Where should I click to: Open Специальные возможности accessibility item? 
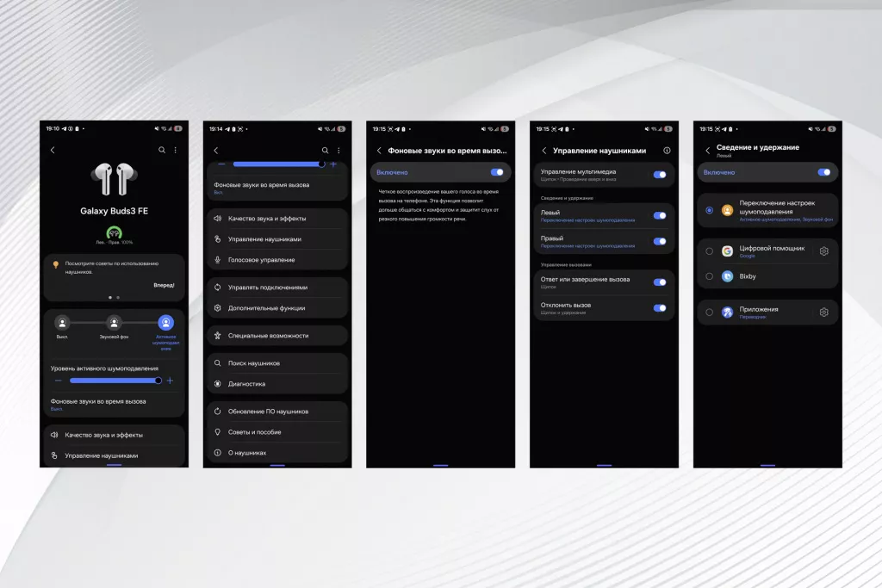(277, 336)
